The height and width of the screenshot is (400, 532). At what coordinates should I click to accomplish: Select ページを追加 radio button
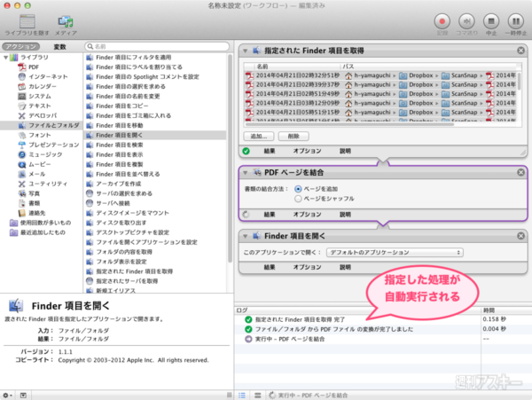pyautogui.click(x=298, y=189)
